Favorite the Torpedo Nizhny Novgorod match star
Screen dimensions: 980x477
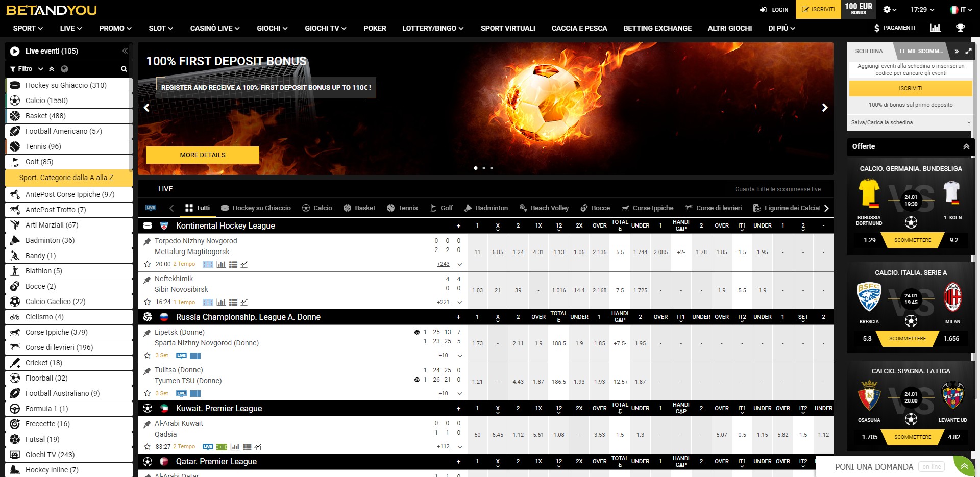pos(148,264)
